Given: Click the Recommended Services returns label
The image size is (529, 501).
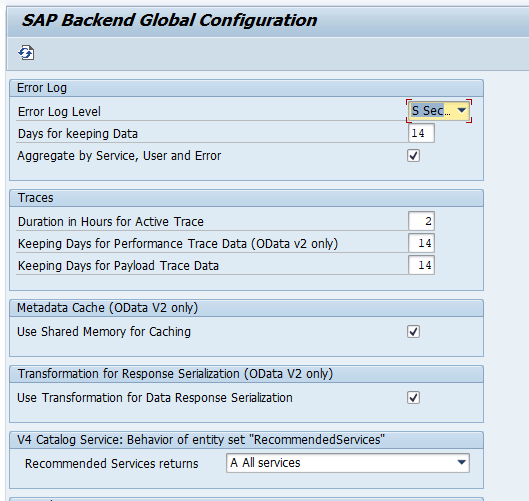Looking at the screenshot, I should point(112,464).
